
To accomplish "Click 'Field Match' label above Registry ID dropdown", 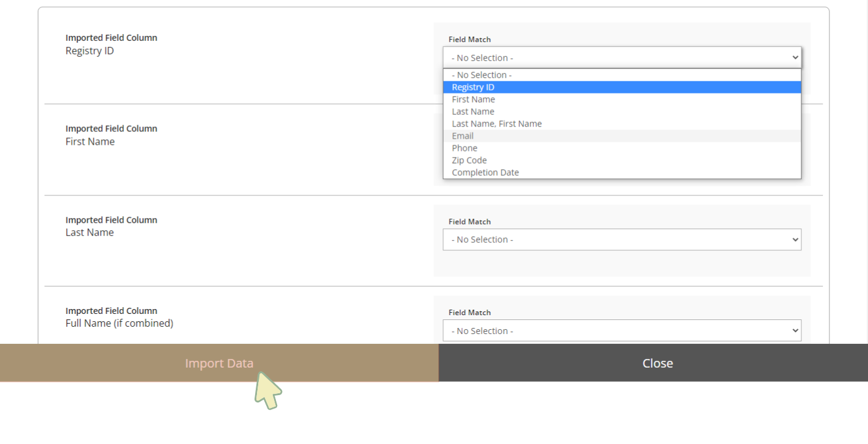I will point(469,40).
